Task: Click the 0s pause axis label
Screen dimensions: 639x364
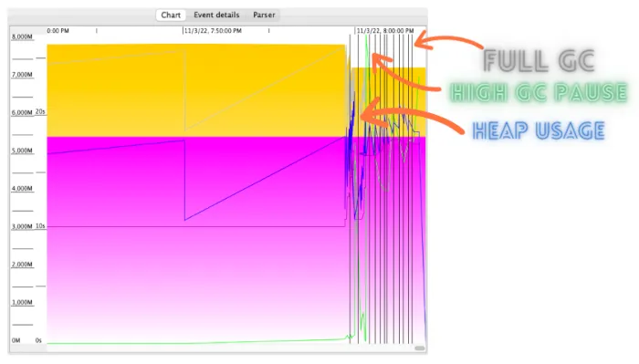Action: (38, 340)
